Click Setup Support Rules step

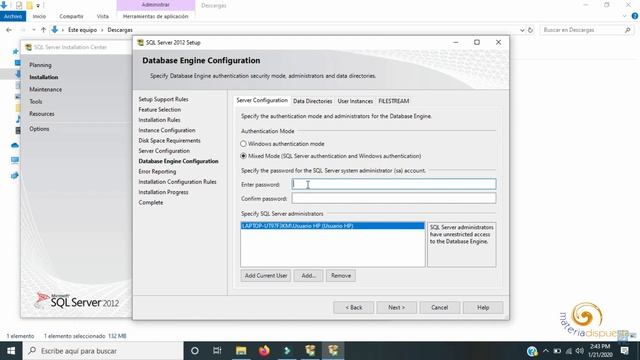(x=163, y=99)
